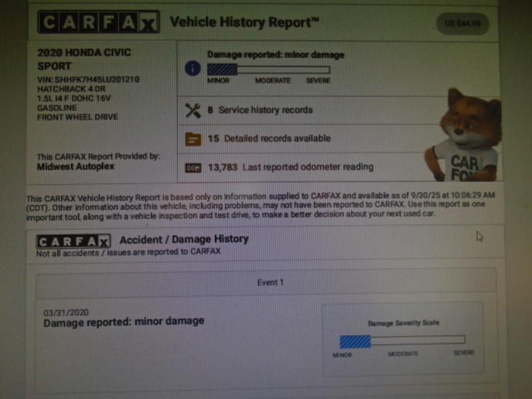Click the blue info icon beside damage summary
The image size is (532, 399).
[193, 68]
